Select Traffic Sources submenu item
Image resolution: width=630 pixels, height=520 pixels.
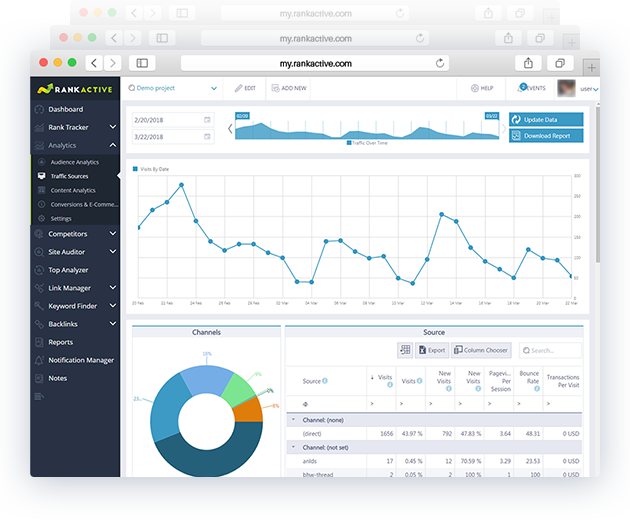click(70, 176)
